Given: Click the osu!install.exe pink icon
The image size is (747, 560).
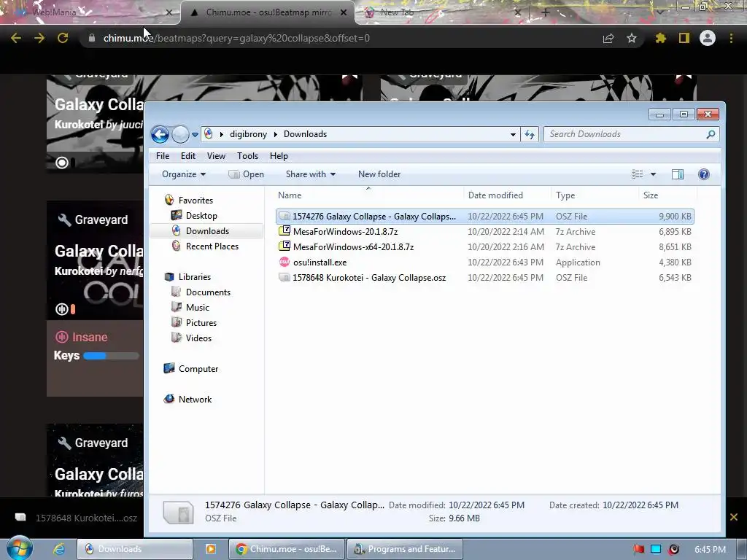Looking at the screenshot, I should (285, 262).
